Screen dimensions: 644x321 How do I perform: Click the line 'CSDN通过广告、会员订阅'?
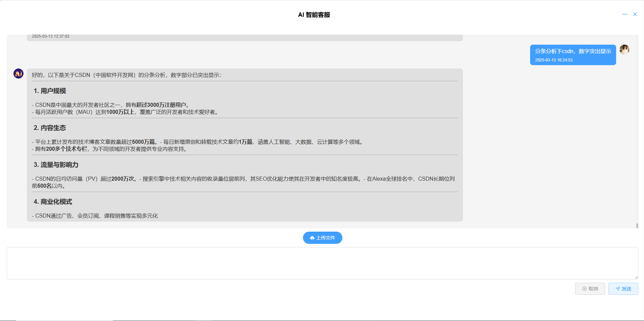click(x=95, y=216)
